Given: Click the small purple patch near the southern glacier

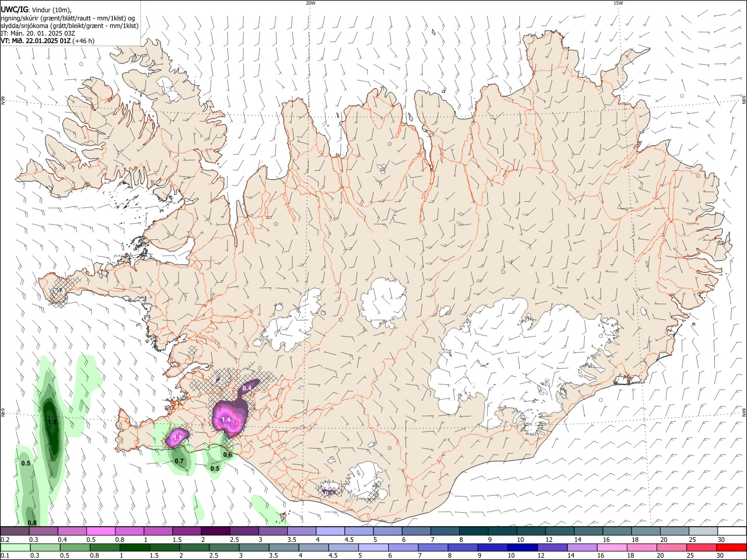Looking at the screenshot, I should pyautogui.click(x=329, y=492).
